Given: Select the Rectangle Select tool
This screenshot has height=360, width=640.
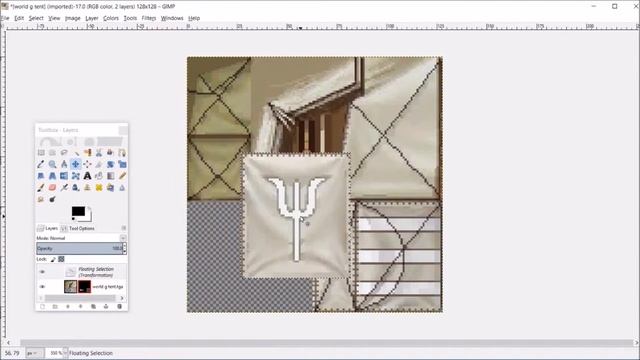Looking at the screenshot, I should pyautogui.click(x=41, y=153).
